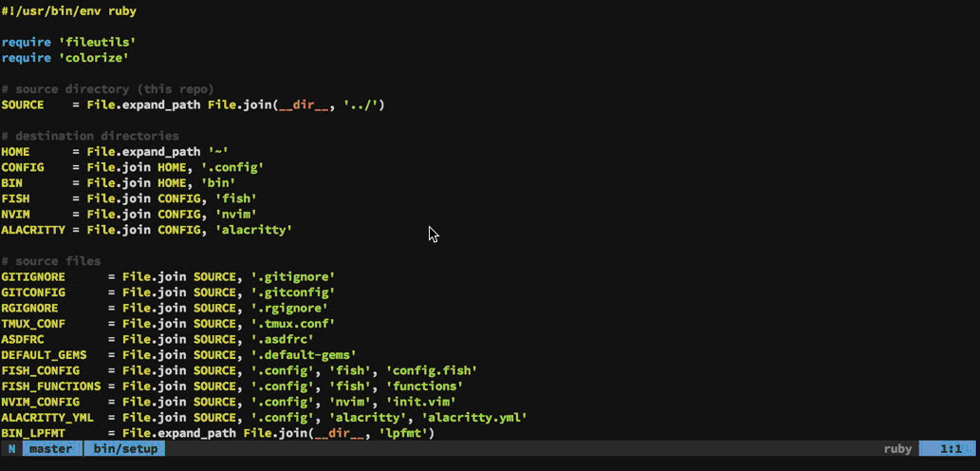This screenshot has width=980, height=471.
Task: Click the FISH_FUNCTIONS constant name
Action: click(x=51, y=386)
